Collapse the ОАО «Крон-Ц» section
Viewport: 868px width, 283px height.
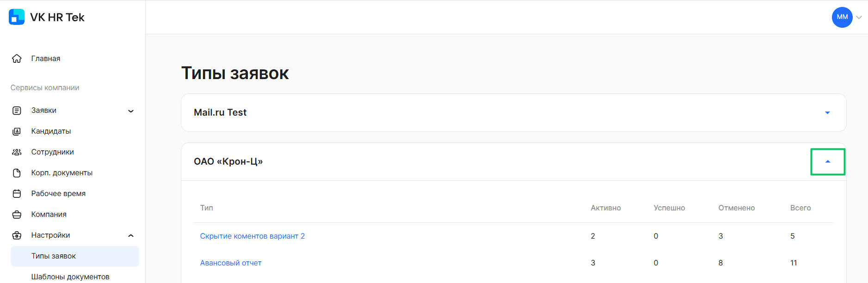click(x=828, y=162)
